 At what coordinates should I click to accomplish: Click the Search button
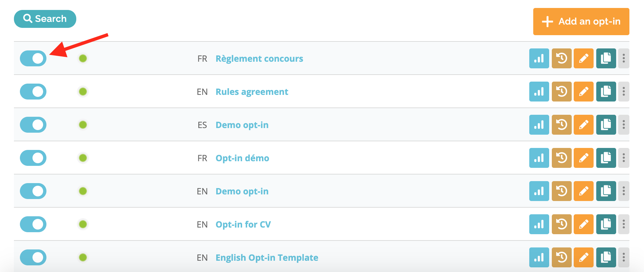(x=45, y=19)
